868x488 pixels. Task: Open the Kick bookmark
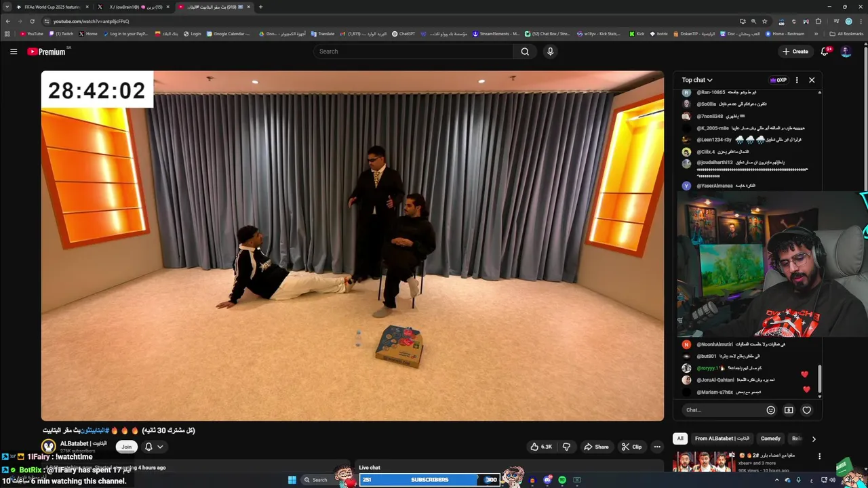click(637, 33)
